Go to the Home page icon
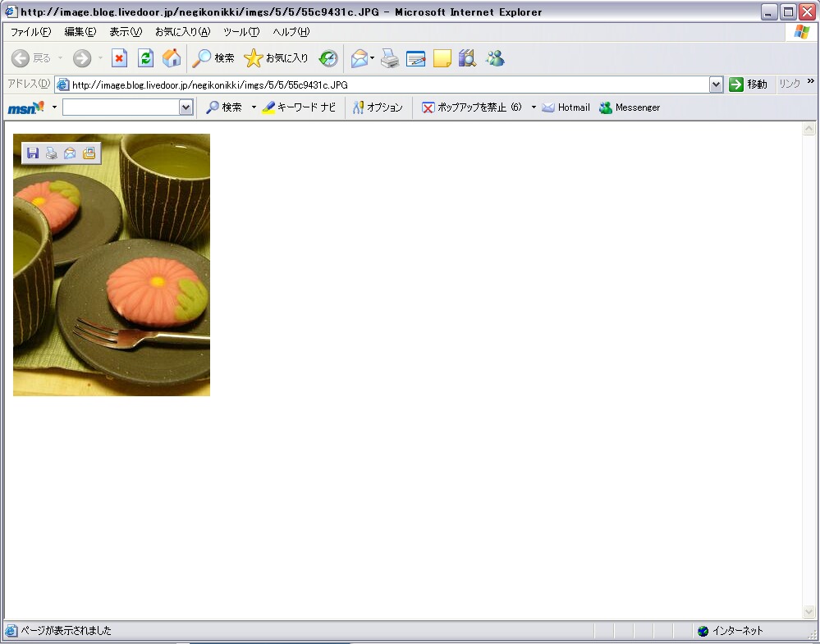820x644 pixels. (172, 58)
